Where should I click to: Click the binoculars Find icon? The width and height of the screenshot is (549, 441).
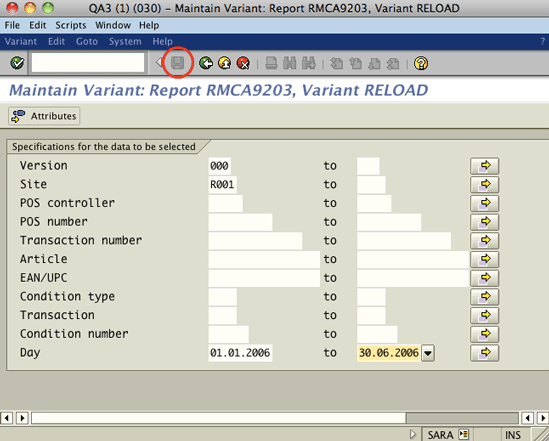coord(290,63)
